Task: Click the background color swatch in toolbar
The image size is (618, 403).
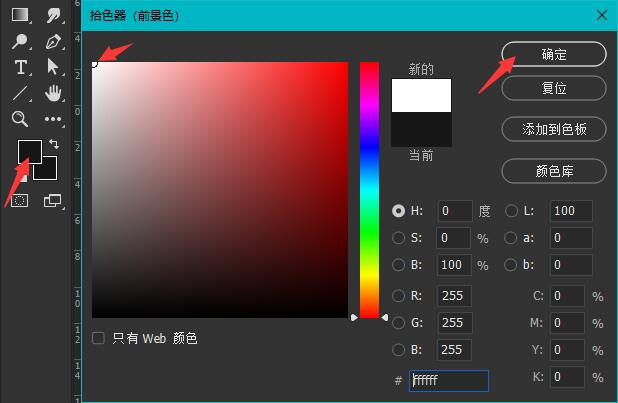Action: (x=50, y=172)
